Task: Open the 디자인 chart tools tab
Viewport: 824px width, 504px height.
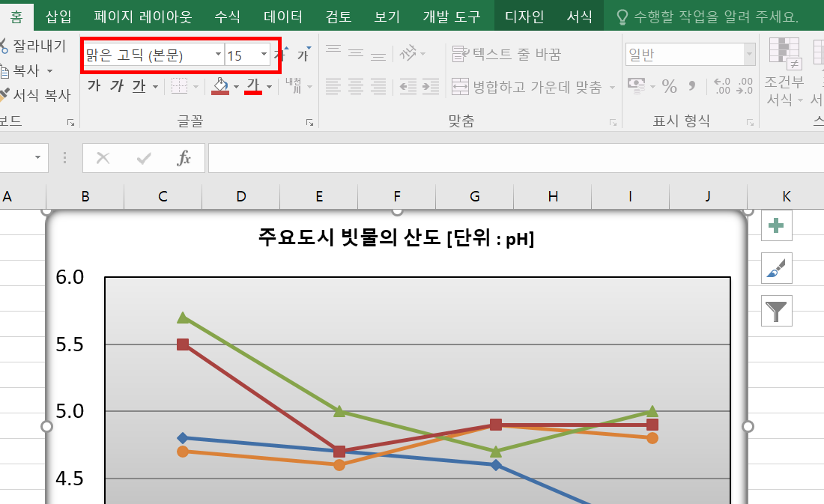Action: (x=524, y=16)
